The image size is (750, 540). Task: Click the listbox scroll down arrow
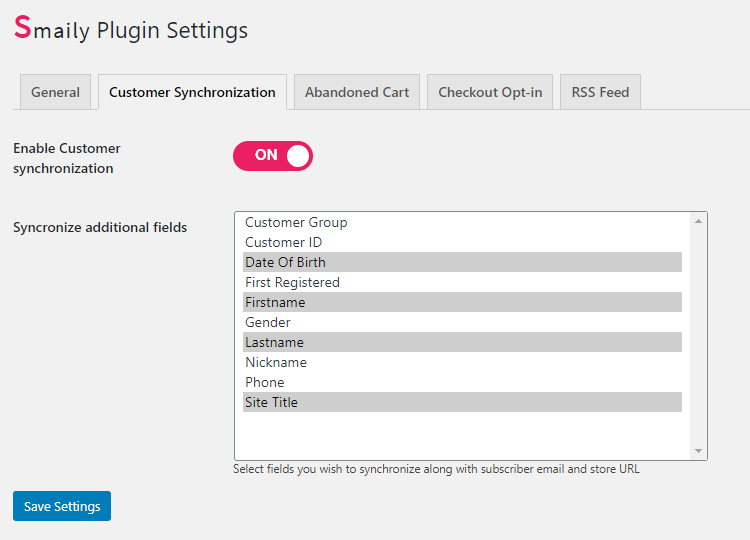698,451
